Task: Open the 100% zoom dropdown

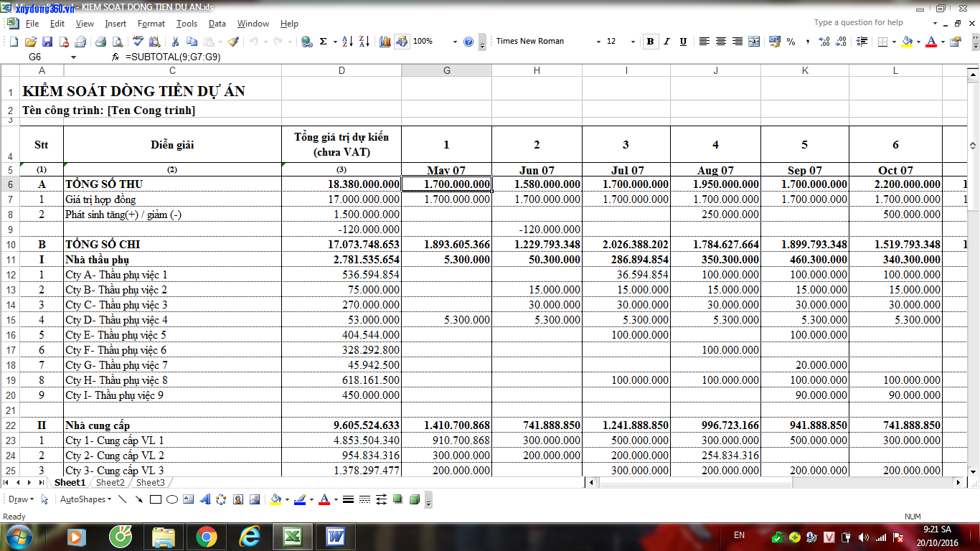Action: (x=455, y=42)
